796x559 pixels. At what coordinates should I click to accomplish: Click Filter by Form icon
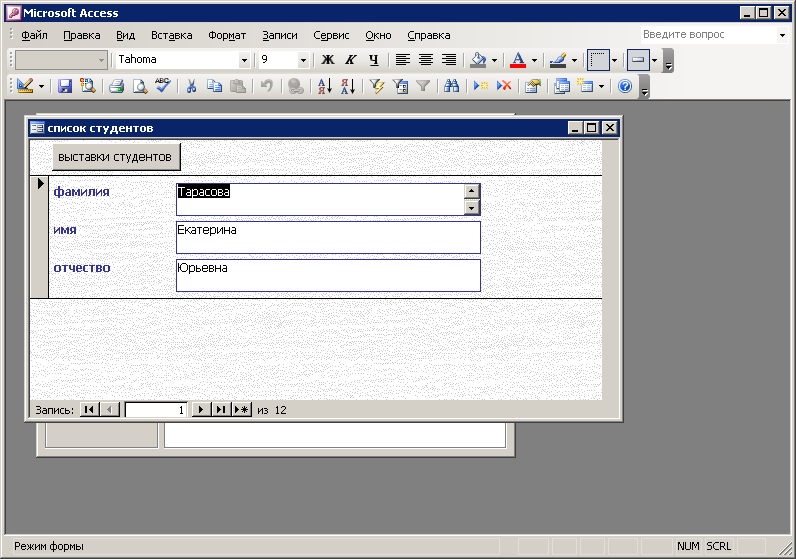(400, 86)
